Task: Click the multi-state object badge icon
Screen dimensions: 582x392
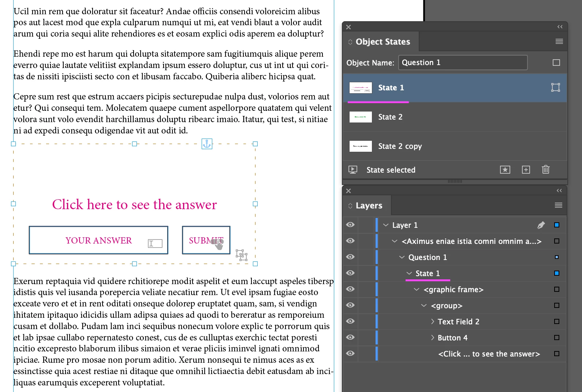Action: pos(242,255)
